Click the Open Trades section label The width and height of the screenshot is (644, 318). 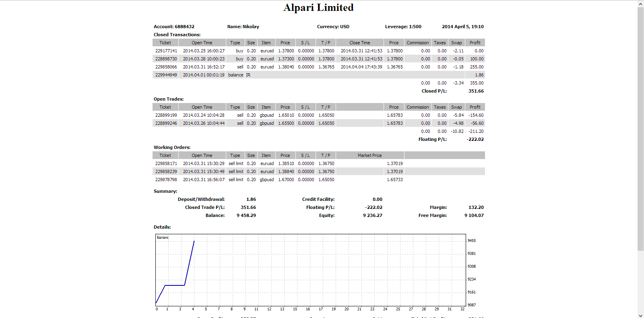coord(169,99)
